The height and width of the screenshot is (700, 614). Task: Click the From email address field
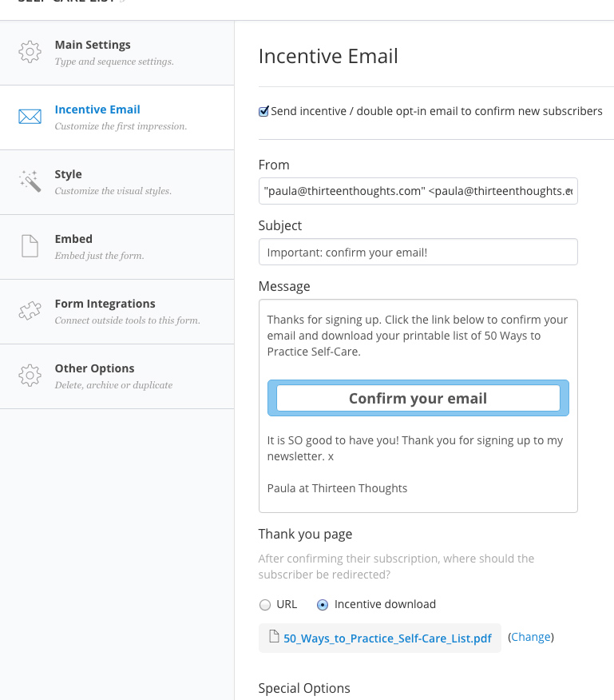(x=418, y=192)
